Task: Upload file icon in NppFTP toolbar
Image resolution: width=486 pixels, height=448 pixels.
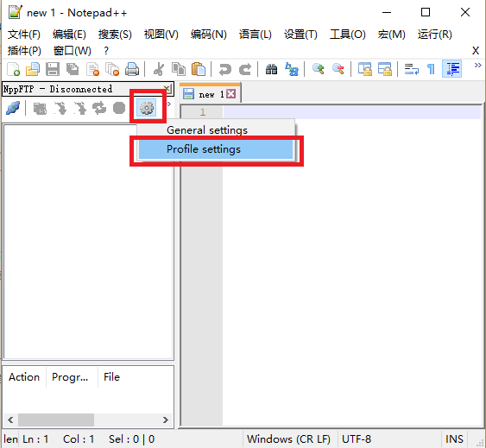Action: pyautogui.click(x=80, y=108)
